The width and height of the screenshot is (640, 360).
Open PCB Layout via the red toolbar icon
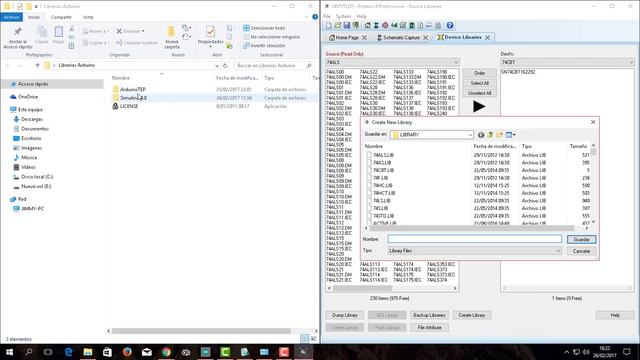[x=385, y=25]
